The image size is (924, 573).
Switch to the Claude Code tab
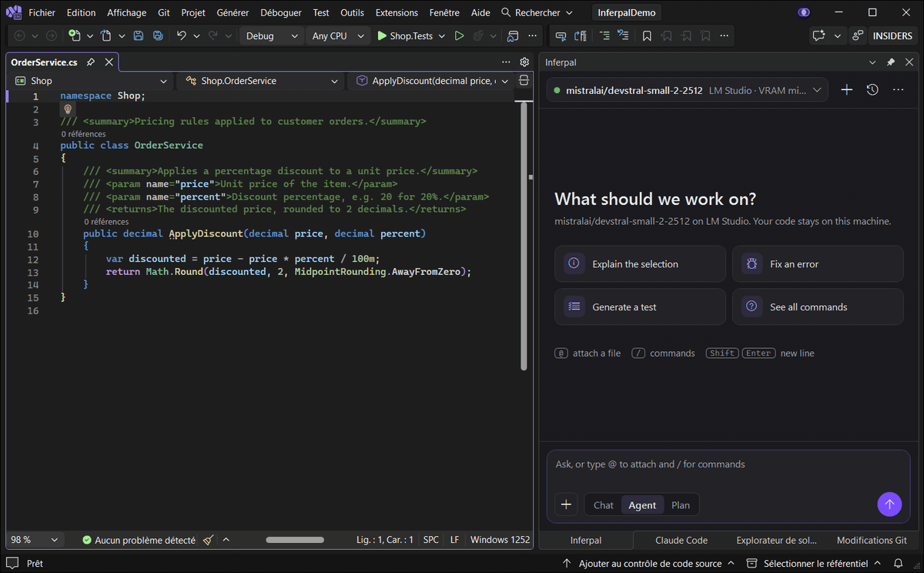coord(681,540)
